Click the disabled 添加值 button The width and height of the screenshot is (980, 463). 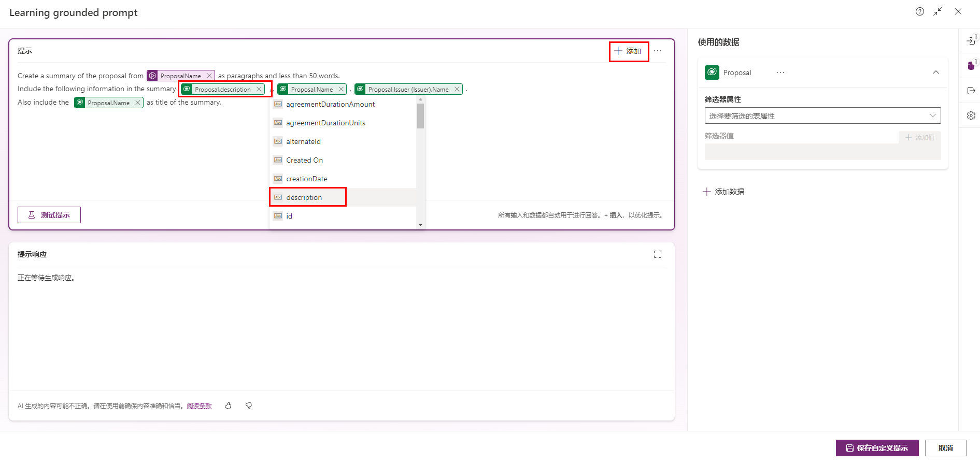click(920, 137)
